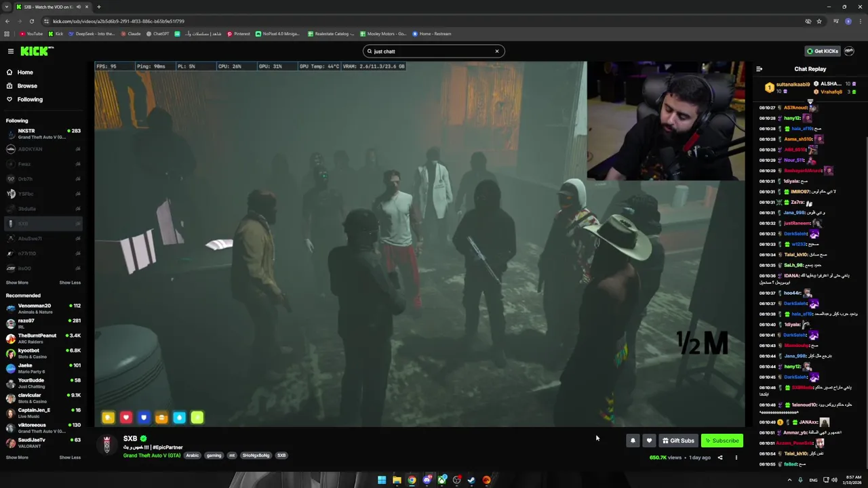Image resolution: width=868 pixels, height=488 pixels.
Task: Click the taskbar volume icon
Action: pos(834,480)
